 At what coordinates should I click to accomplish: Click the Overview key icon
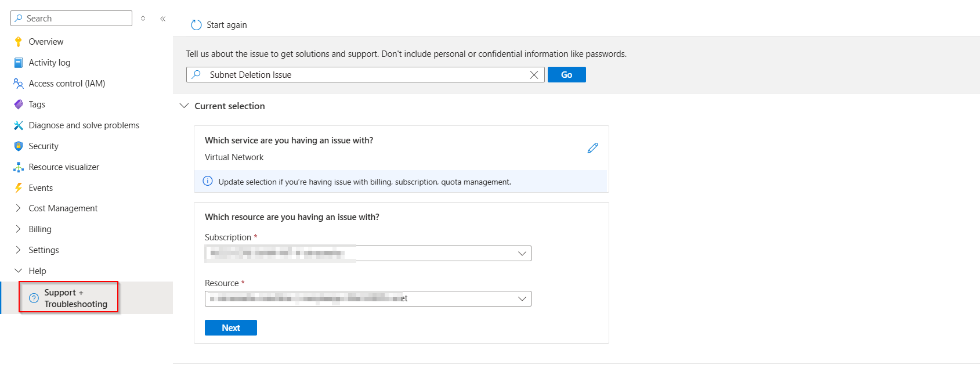[19, 42]
